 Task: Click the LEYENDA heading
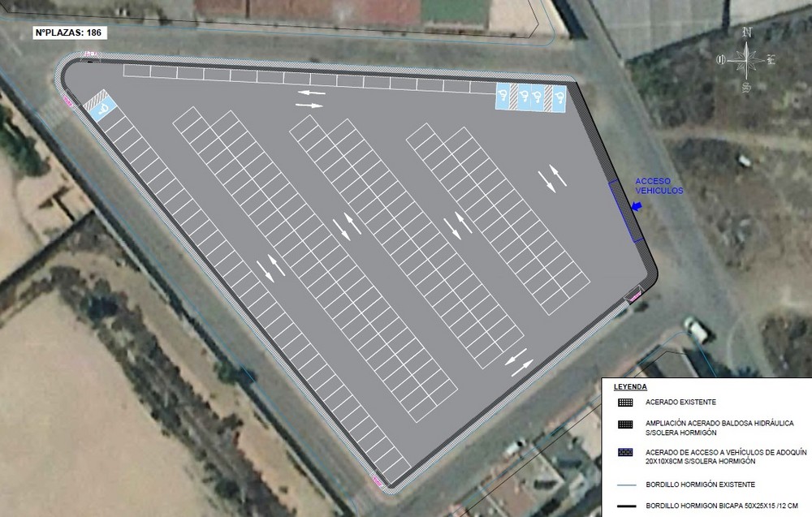630,387
